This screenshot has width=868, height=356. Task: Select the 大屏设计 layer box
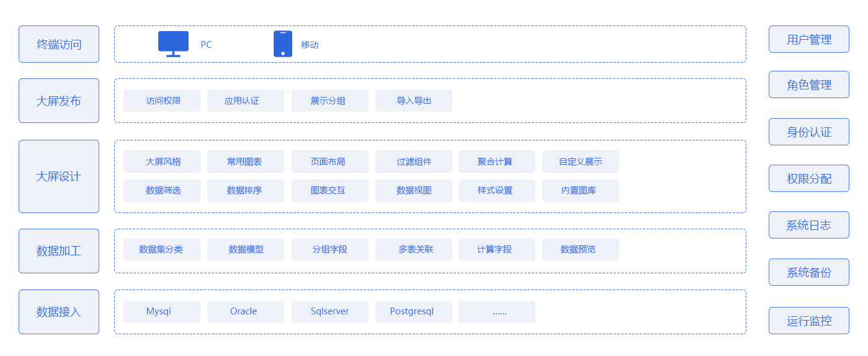coord(59,176)
